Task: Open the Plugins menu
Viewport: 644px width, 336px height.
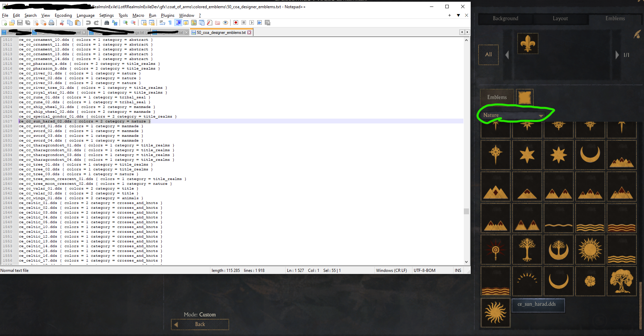Action: click(x=168, y=15)
